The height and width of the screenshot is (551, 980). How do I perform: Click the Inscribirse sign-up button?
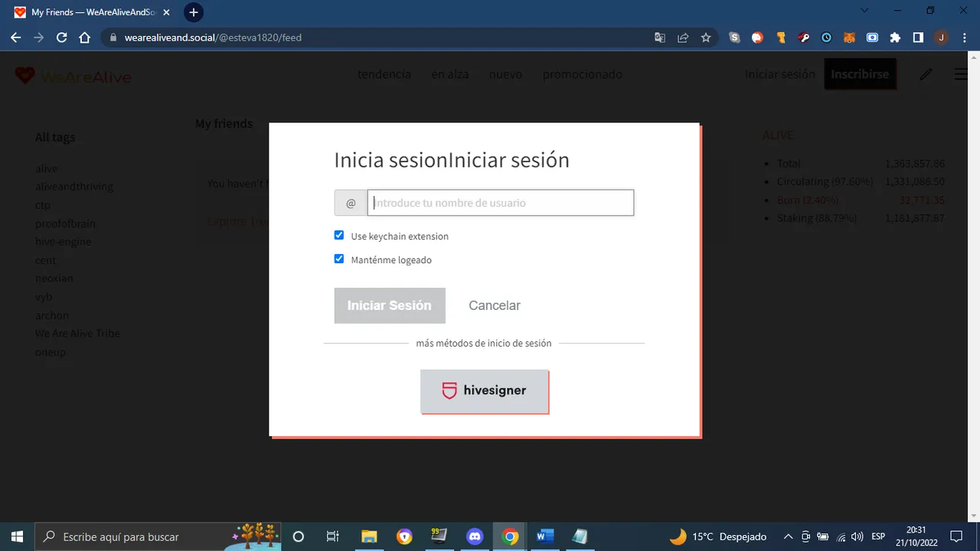point(860,74)
